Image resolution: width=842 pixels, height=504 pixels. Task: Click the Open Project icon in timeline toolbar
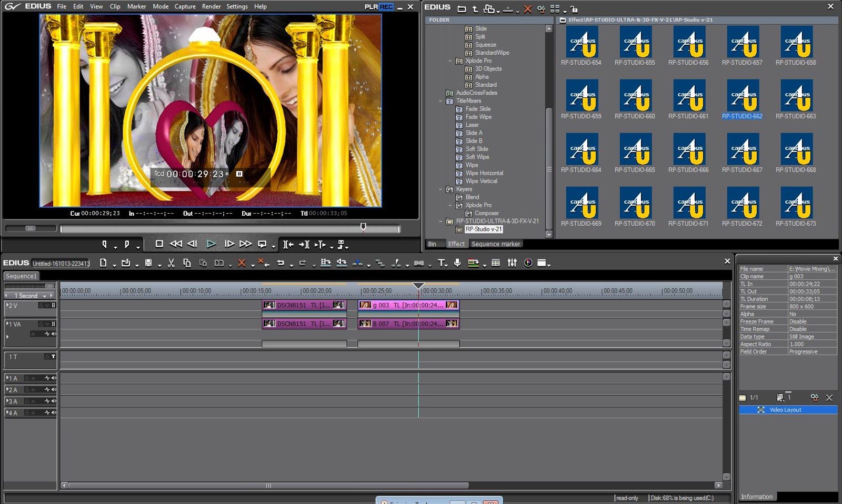pos(126,263)
